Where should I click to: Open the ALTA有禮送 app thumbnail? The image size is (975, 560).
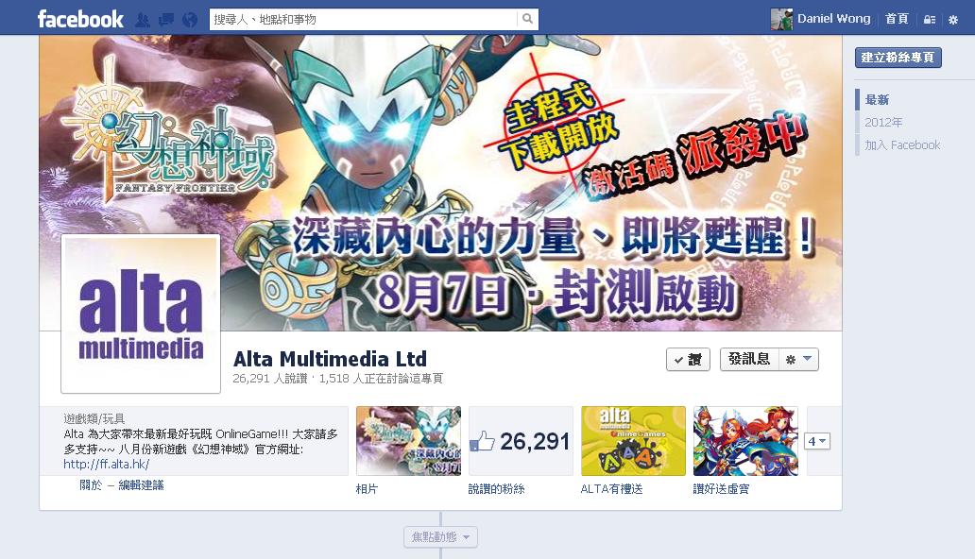click(x=633, y=441)
